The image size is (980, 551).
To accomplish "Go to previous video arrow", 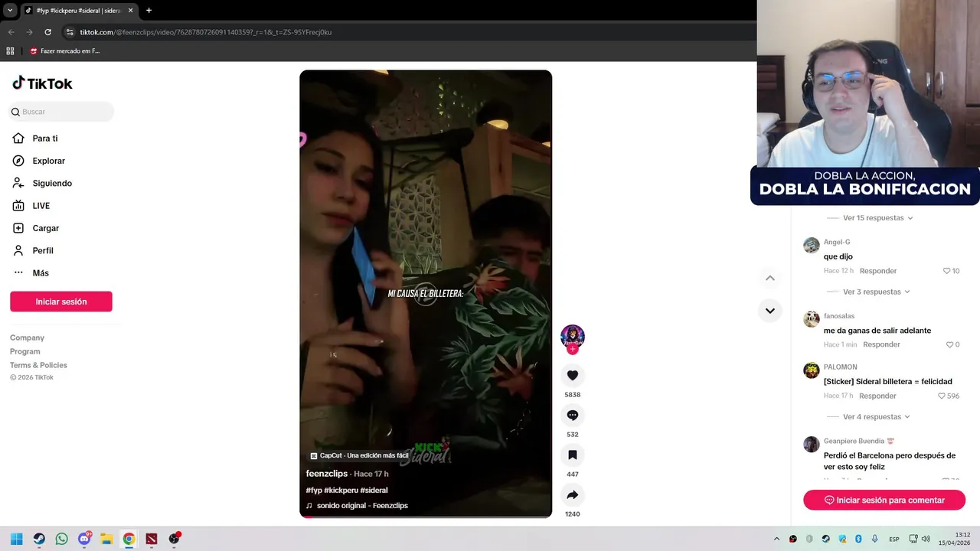I will (770, 278).
